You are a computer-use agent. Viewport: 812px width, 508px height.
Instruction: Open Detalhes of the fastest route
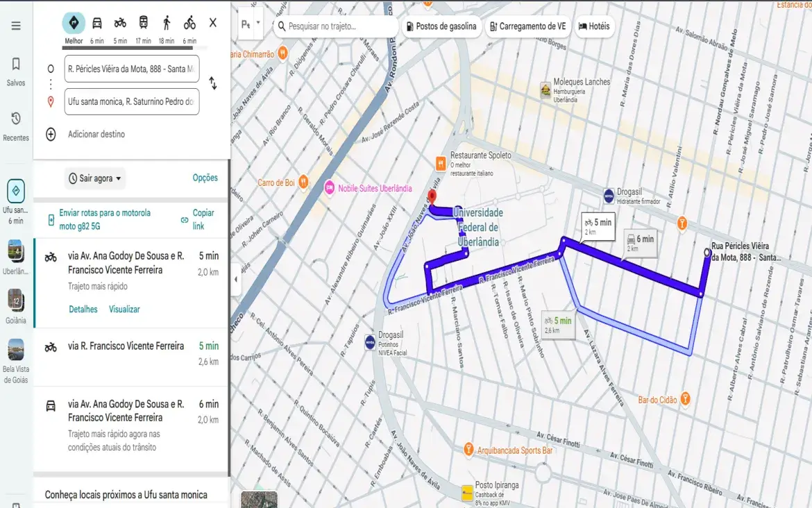click(83, 309)
